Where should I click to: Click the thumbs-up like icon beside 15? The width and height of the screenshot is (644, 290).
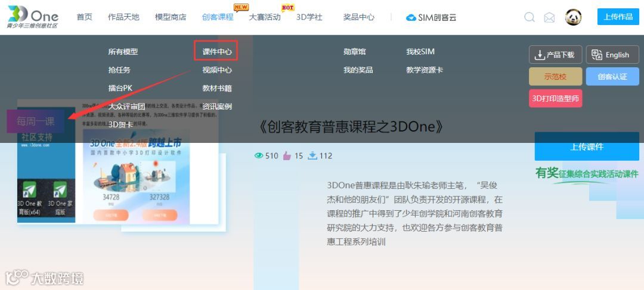[x=287, y=155]
